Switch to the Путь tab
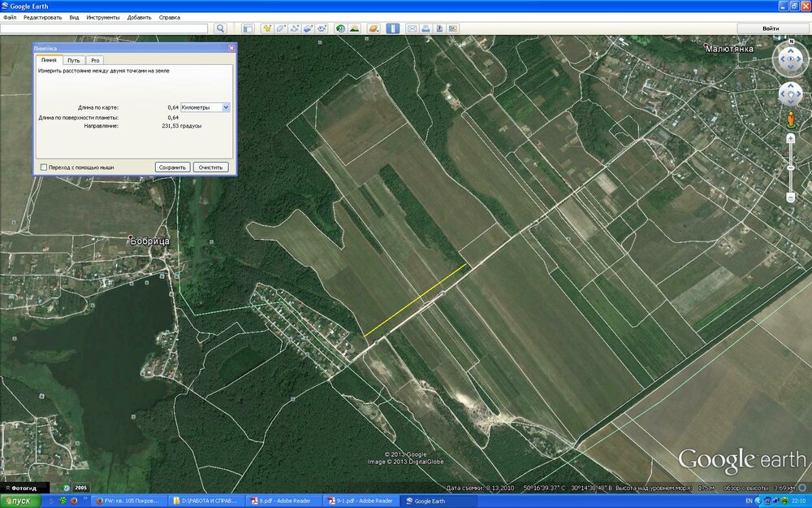The image size is (812, 508). click(x=74, y=60)
